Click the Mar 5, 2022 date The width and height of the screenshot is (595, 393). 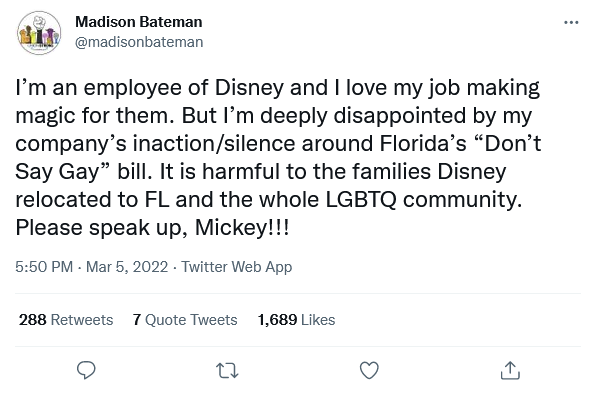(x=127, y=267)
